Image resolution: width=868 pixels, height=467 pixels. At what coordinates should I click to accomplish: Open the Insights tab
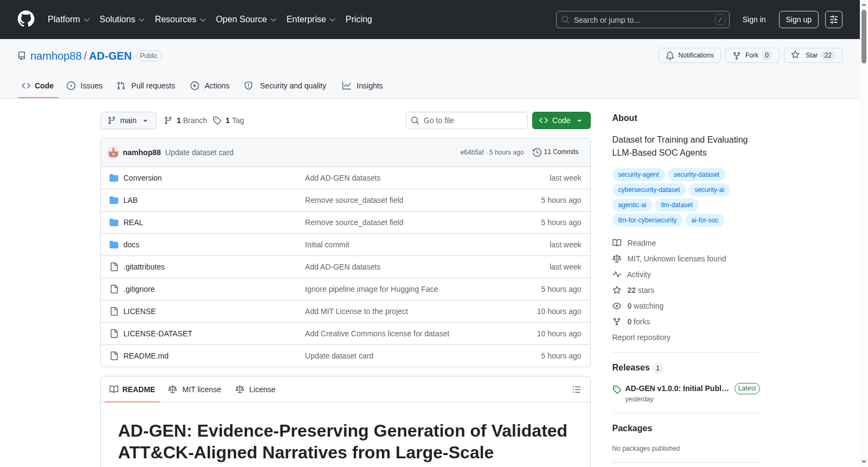(x=362, y=86)
